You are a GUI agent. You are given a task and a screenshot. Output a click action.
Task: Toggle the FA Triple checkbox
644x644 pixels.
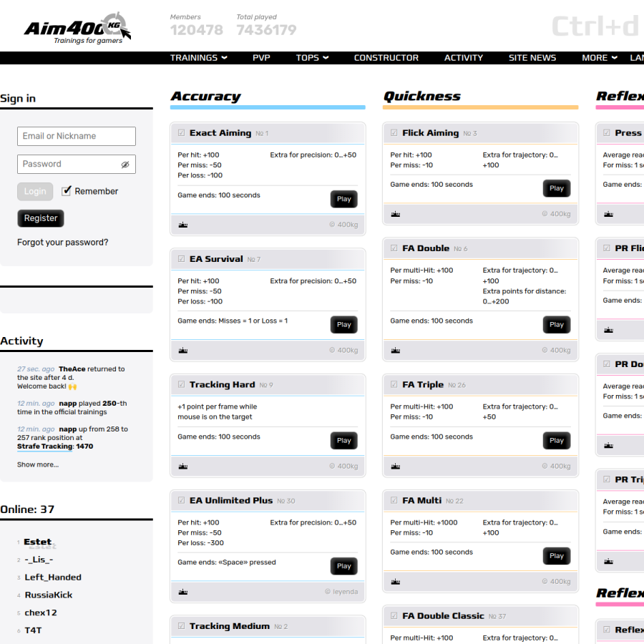click(394, 384)
